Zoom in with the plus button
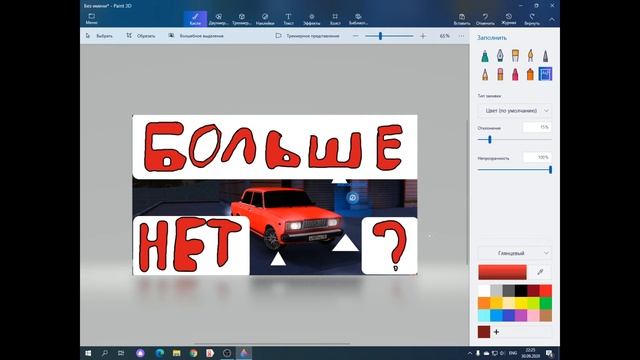 click(x=423, y=36)
